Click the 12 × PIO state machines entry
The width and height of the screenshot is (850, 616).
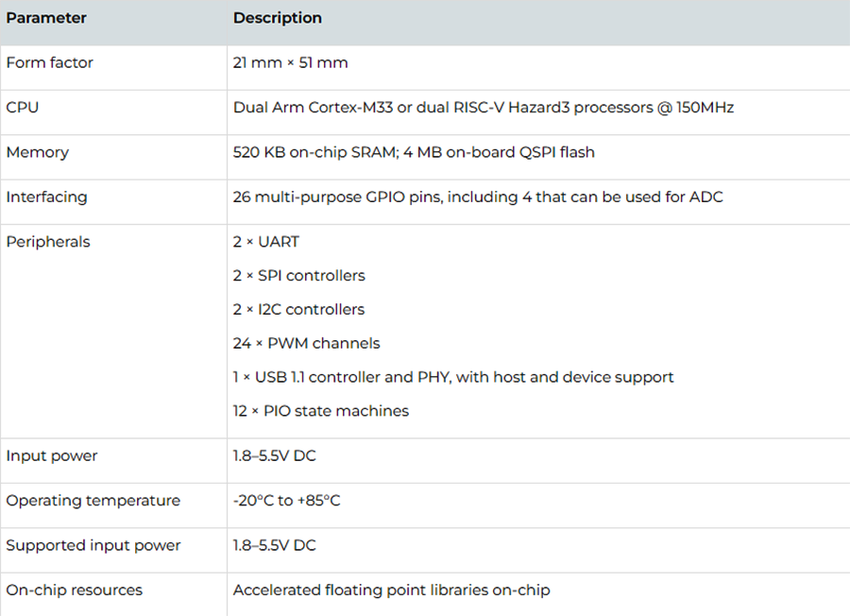point(321,411)
